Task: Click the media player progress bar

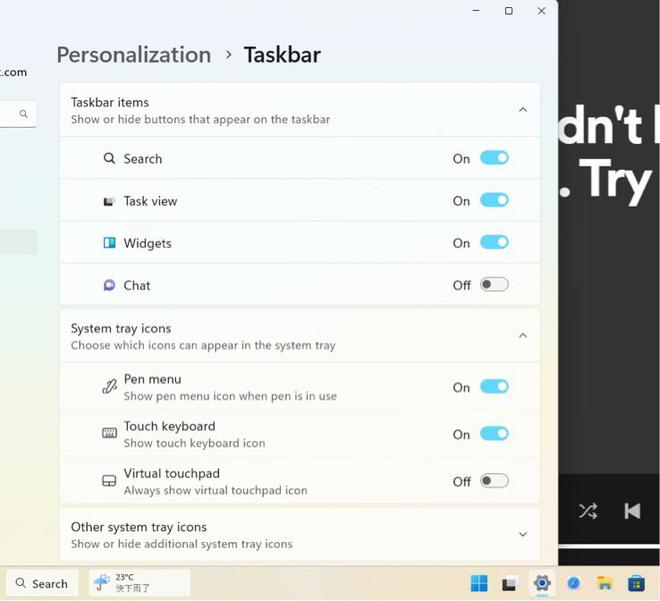Action: (609, 546)
